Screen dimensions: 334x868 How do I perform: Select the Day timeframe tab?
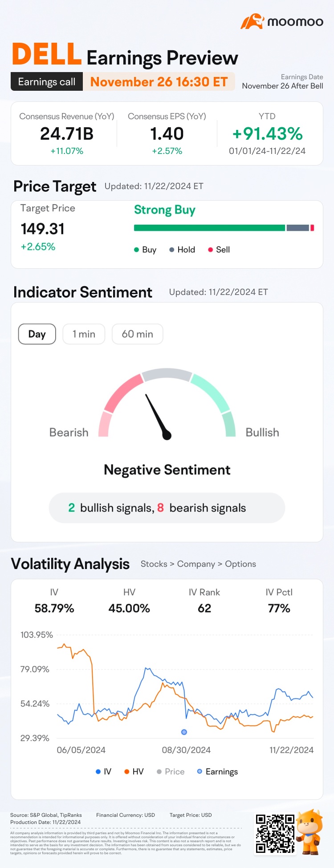pos(37,334)
